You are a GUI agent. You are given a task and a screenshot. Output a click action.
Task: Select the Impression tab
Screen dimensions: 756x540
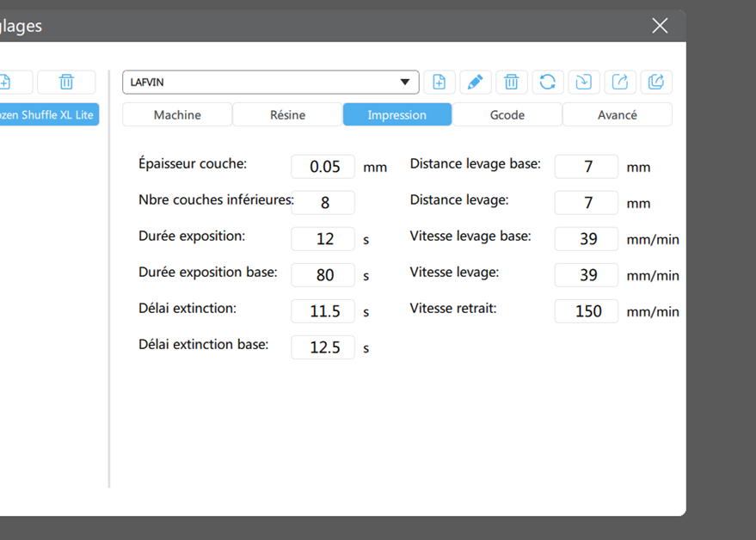[x=397, y=114]
